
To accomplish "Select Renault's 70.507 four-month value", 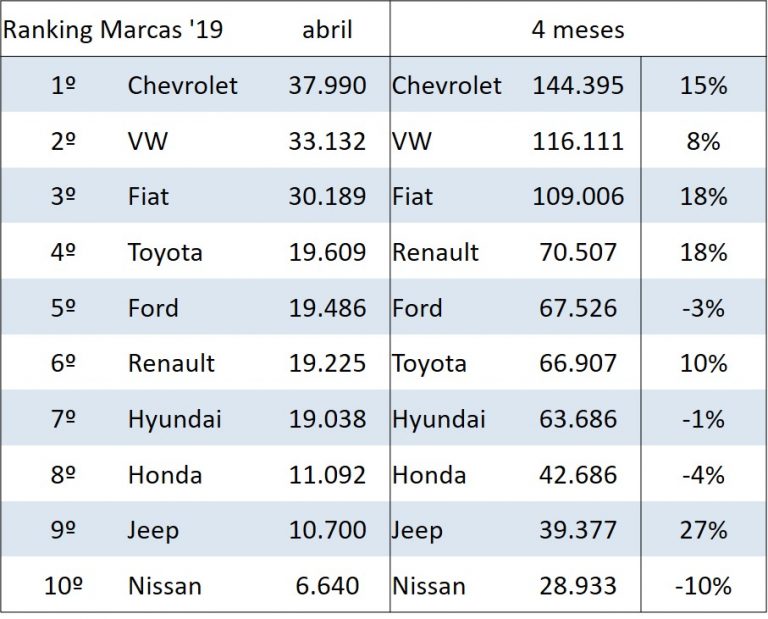I will [x=578, y=252].
